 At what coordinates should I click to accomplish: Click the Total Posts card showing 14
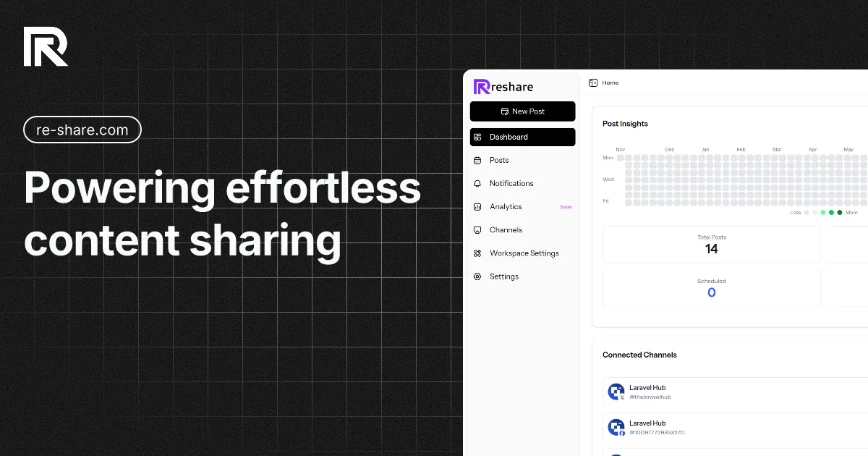[712, 245]
